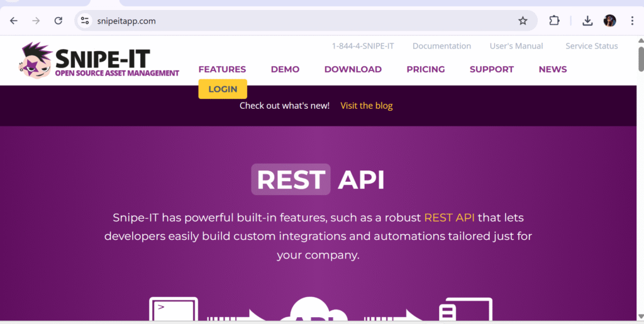Open the DOWNLOAD menu item
The height and width of the screenshot is (324, 644).
(x=353, y=69)
